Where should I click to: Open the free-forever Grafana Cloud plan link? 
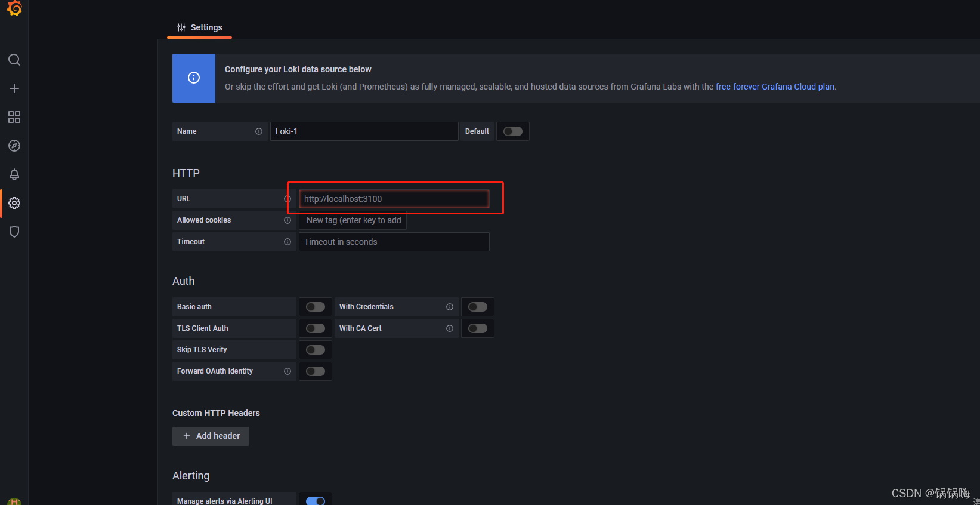[x=775, y=87]
